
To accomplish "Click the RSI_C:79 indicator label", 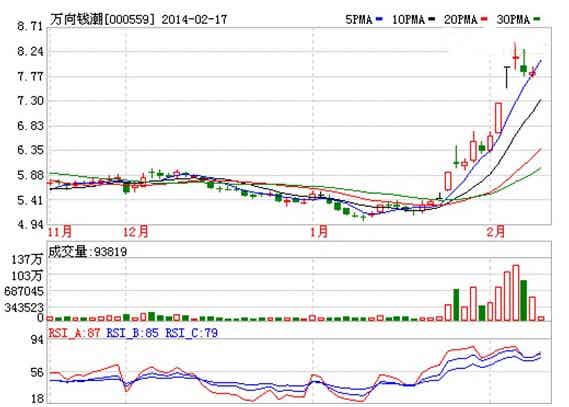I will (192, 333).
